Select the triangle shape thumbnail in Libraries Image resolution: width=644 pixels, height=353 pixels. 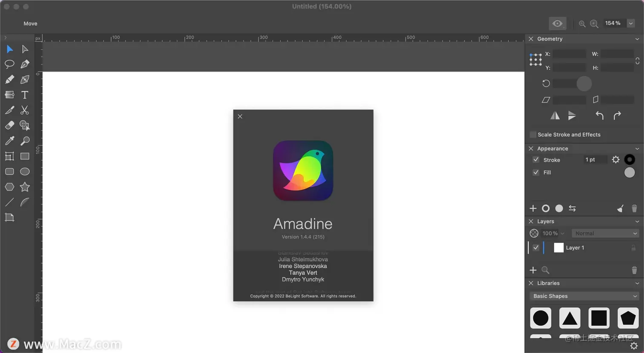coord(569,318)
